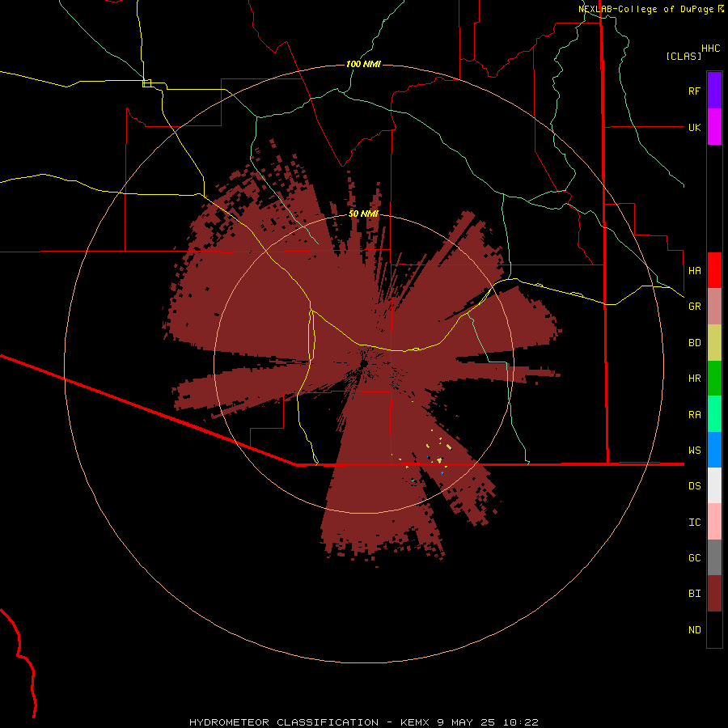Click the 50 NMI range ring label
Screen dimensions: 728x728
click(x=363, y=214)
